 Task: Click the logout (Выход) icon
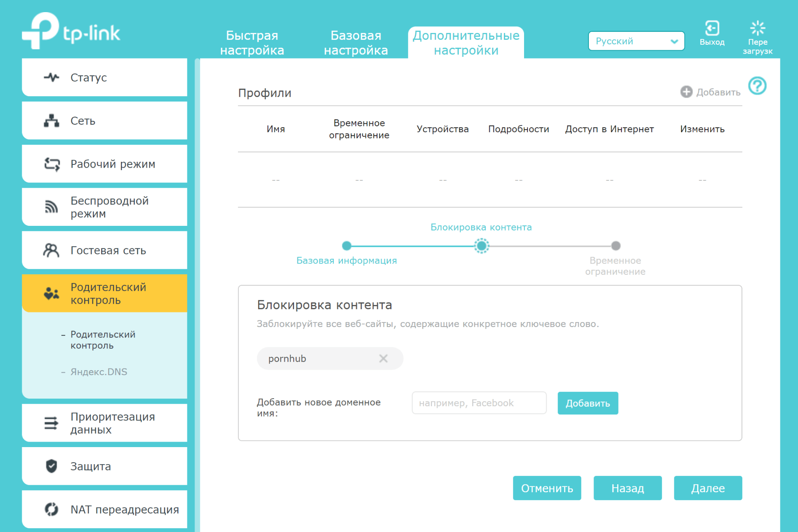pos(711,28)
